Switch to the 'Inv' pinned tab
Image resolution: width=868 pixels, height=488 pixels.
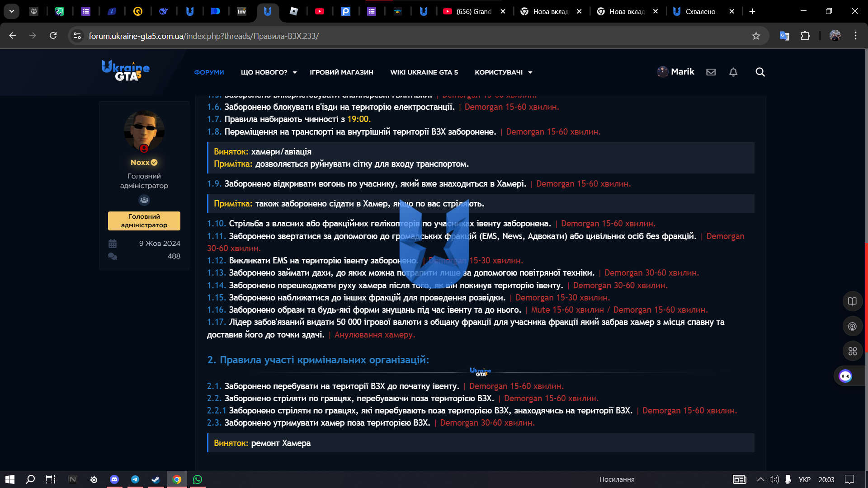pos(242,11)
